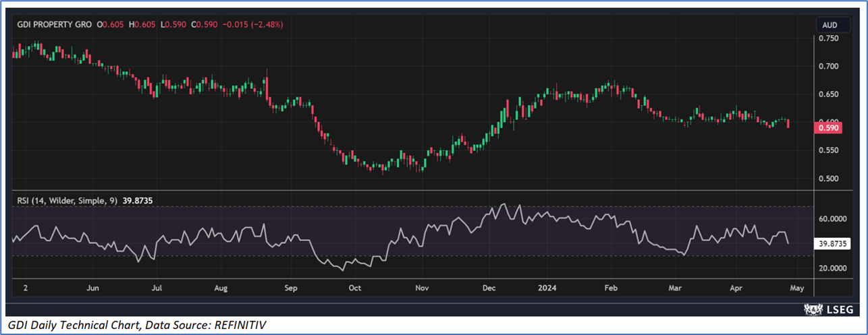Image resolution: width=868 pixels, height=335 pixels.
Task: Click the GDI Daily Technical Chart caption
Action: point(135,326)
